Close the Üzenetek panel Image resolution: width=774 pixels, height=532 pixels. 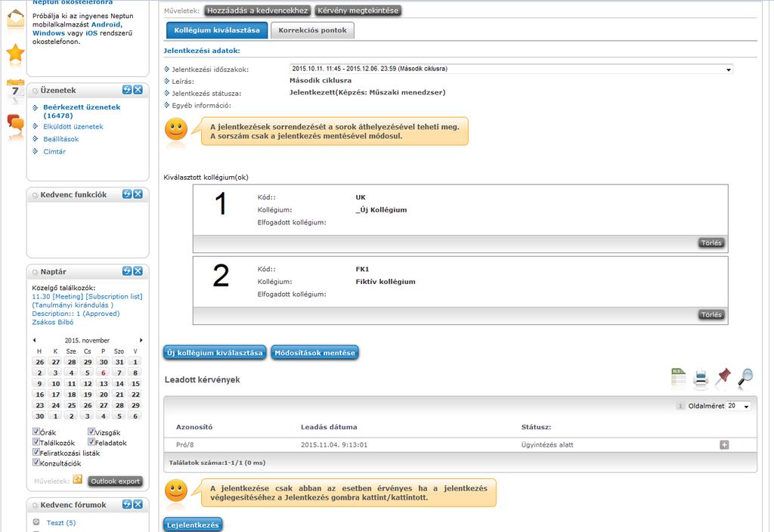tap(138, 90)
